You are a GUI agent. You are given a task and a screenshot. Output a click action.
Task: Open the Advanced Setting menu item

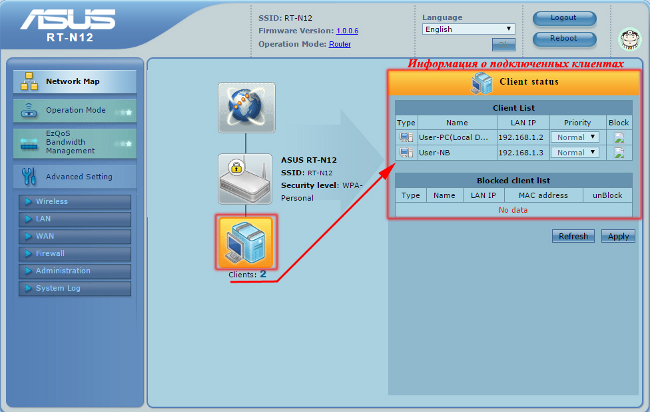tap(75, 177)
